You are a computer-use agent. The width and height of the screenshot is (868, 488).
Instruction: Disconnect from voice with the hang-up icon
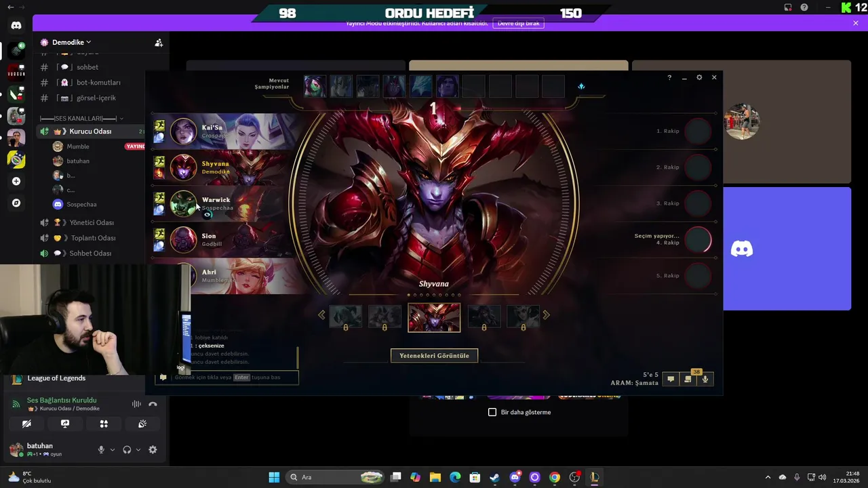point(153,404)
